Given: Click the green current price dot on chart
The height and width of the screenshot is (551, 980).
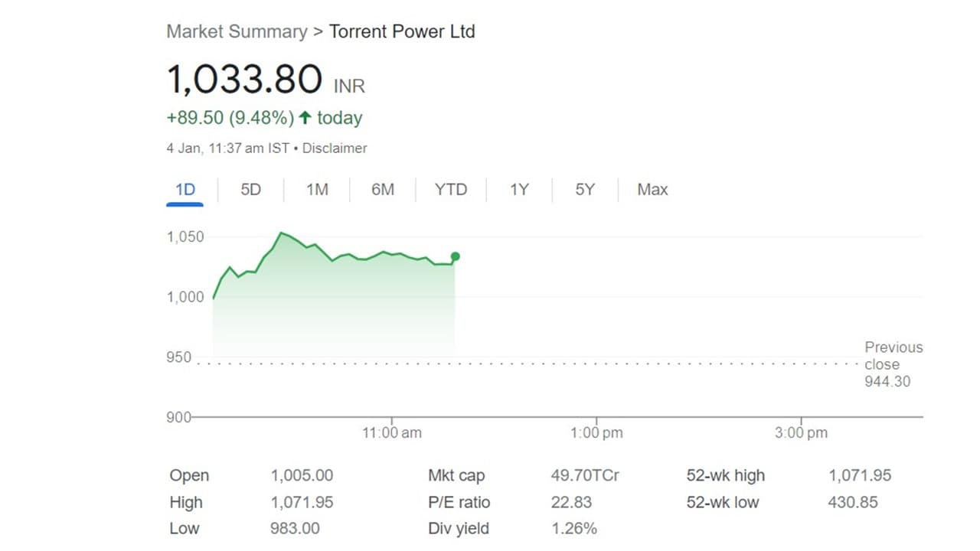Looking at the screenshot, I should (456, 256).
